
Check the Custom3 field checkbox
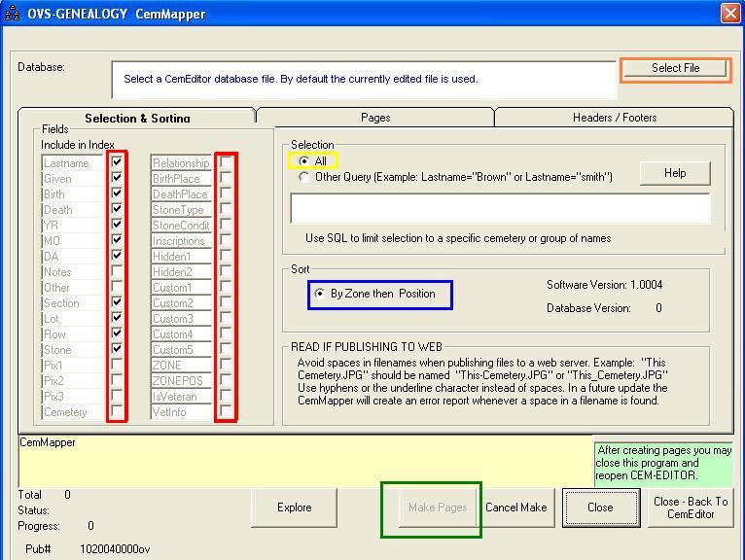pyautogui.click(x=226, y=318)
